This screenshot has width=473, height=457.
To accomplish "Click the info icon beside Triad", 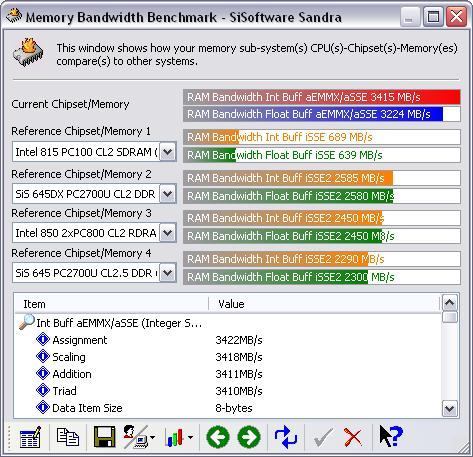I will pyautogui.click(x=43, y=390).
